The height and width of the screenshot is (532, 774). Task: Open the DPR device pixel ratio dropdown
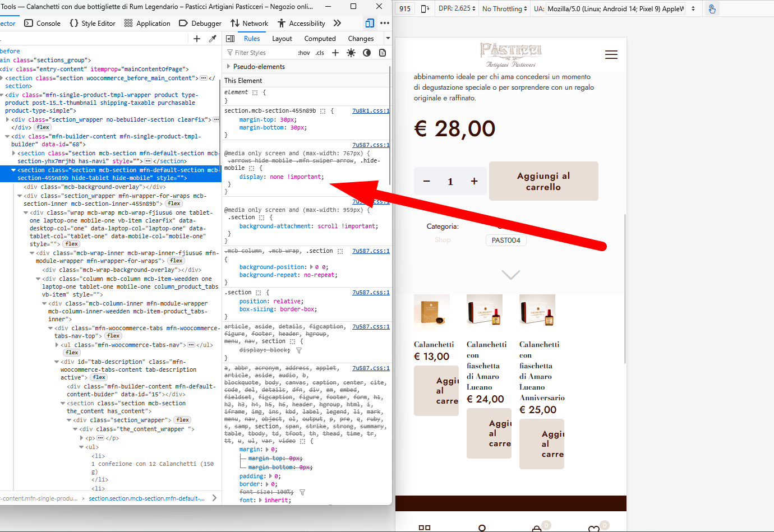(457, 9)
